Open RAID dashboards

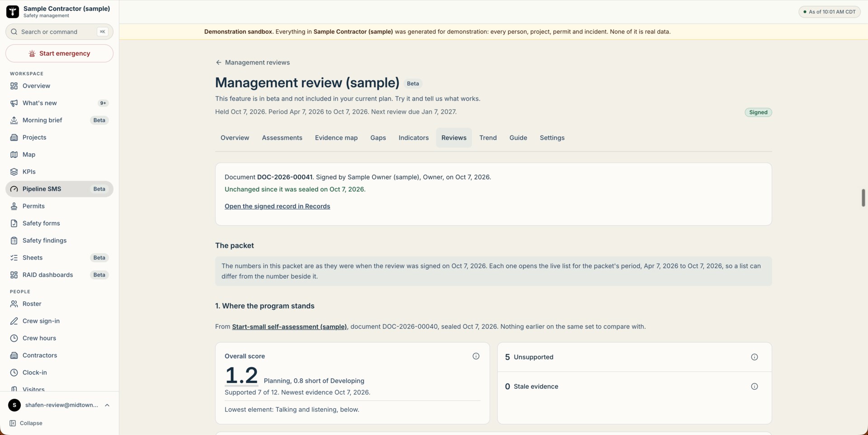point(59,275)
